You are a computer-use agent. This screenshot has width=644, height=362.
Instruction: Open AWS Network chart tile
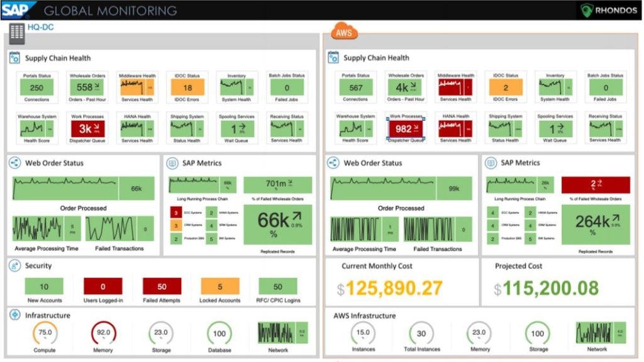click(x=601, y=332)
